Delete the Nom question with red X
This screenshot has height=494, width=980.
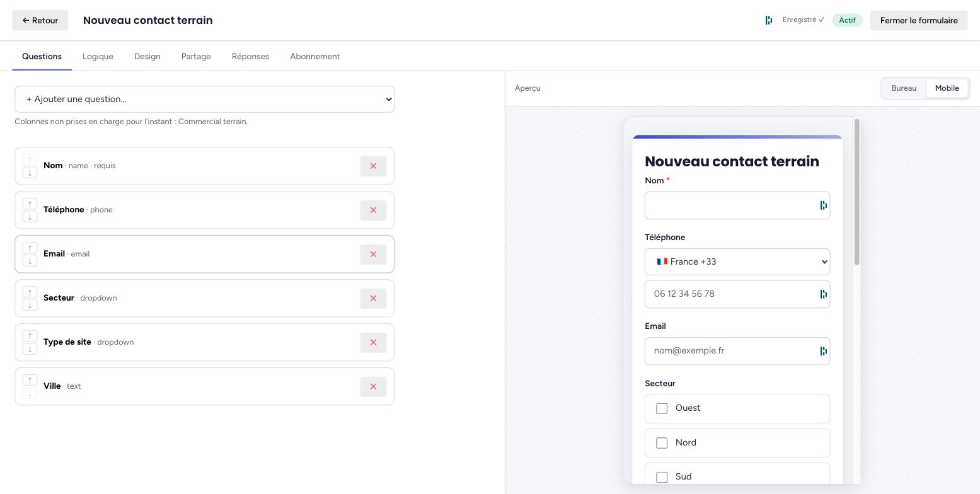click(373, 166)
